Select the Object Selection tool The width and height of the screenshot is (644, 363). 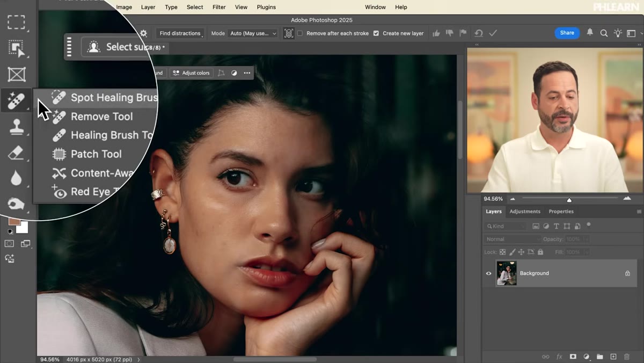tap(16, 48)
